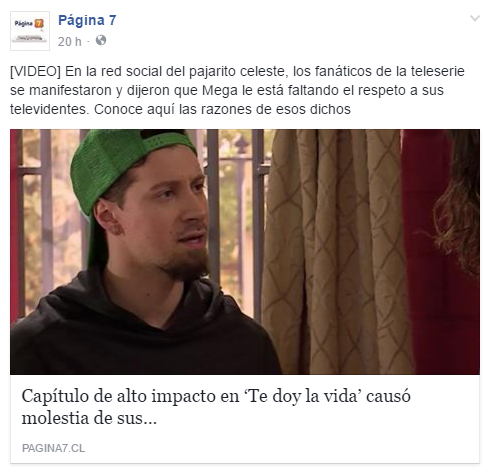
Task: Click the PAGINA7.CL source domain
Action: click(x=53, y=448)
